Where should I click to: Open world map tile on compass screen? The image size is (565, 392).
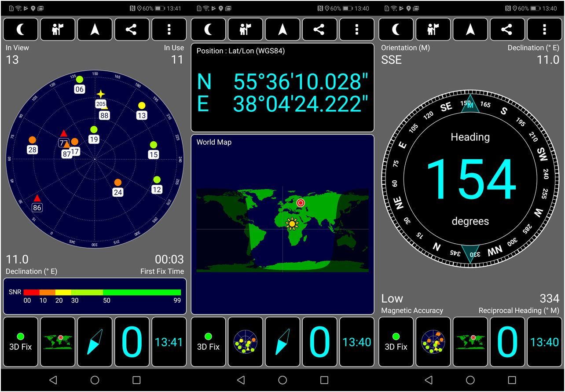pyautogui.click(x=470, y=342)
